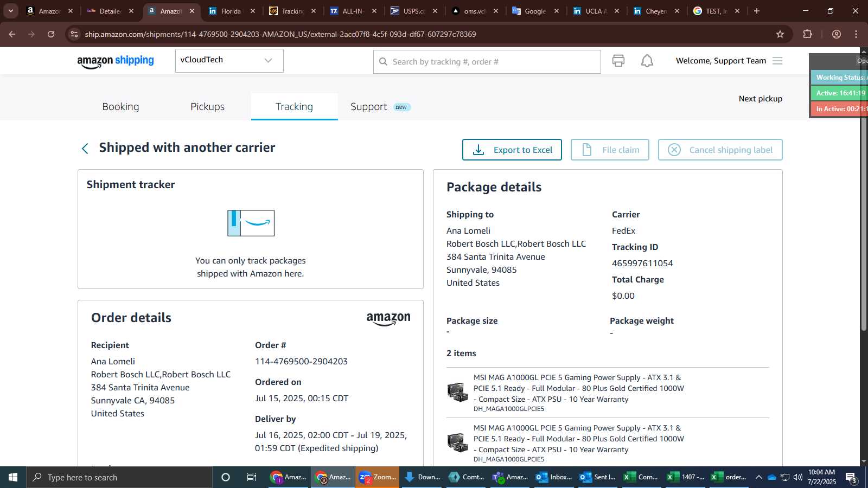Open hamburger menu next to Welcome, Support Team
868x488 pixels.
[x=777, y=61]
